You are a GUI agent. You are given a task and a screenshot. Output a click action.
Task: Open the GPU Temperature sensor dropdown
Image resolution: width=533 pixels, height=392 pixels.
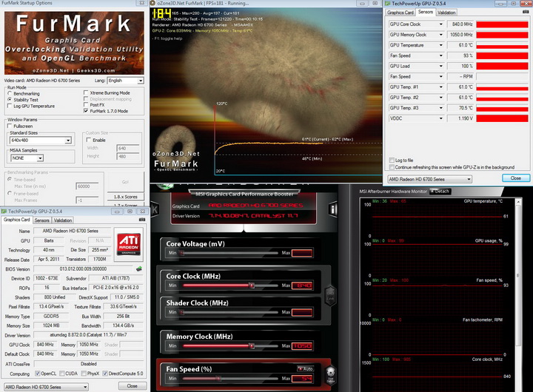(441, 45)
